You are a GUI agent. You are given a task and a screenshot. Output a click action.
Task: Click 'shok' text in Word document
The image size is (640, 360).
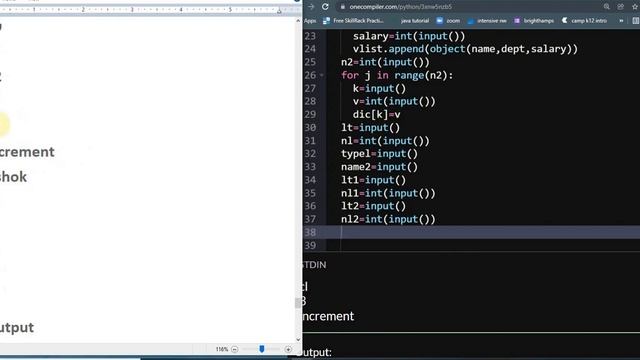click(13, 177)
